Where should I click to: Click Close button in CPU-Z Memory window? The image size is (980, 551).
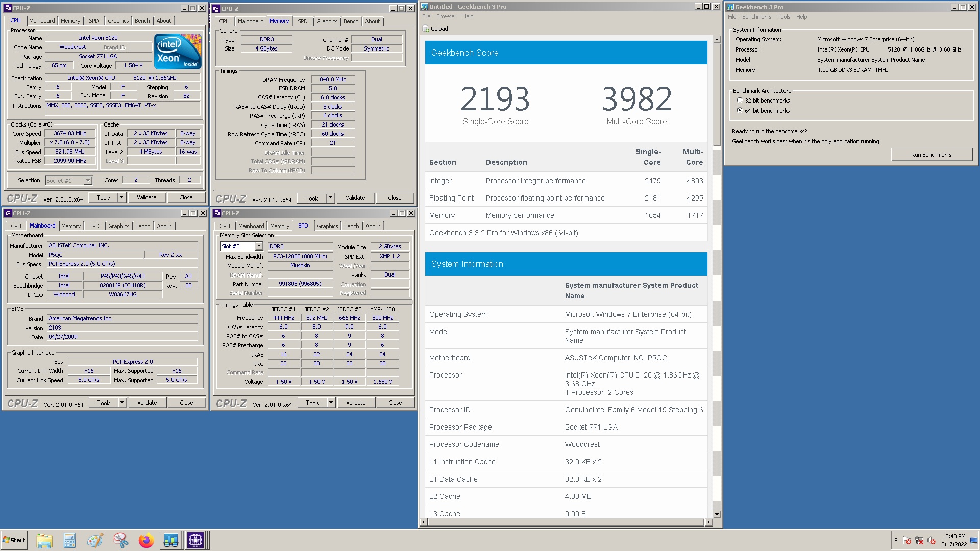tap(395, 198)
